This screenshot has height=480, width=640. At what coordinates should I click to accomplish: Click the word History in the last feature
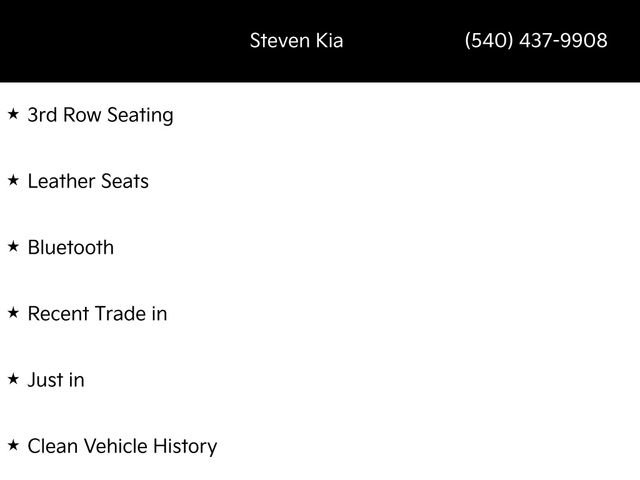click(185, 446)
